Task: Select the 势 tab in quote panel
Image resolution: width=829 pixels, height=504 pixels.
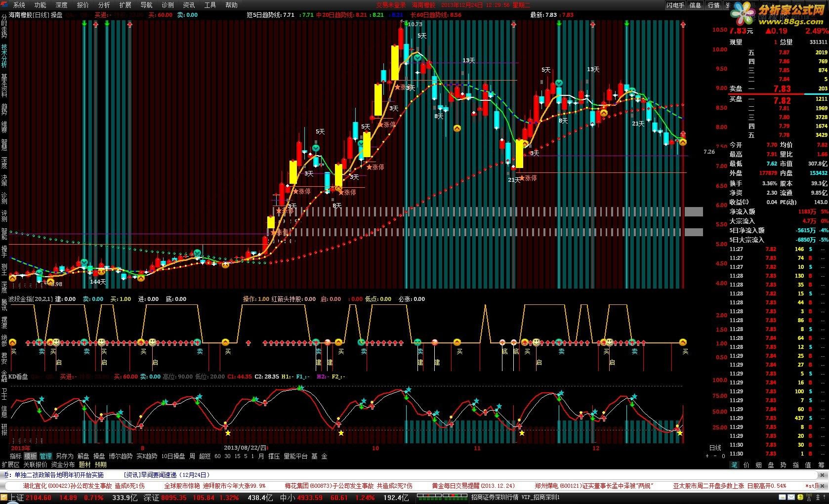Action: (783, 464)
